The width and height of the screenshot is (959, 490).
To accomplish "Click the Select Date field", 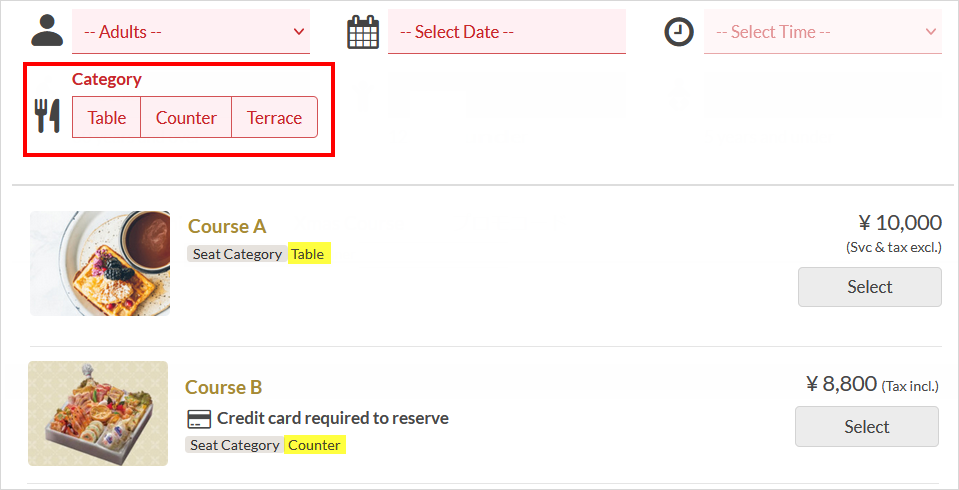I will (506, 32).
